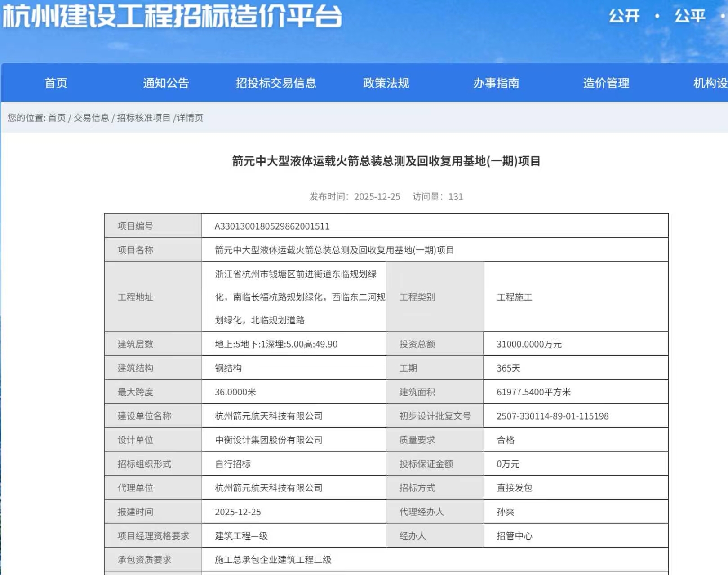Viewport: 728px width, 575px height.
Task: Click the 项目编号 row label
Action: point(135,226)
